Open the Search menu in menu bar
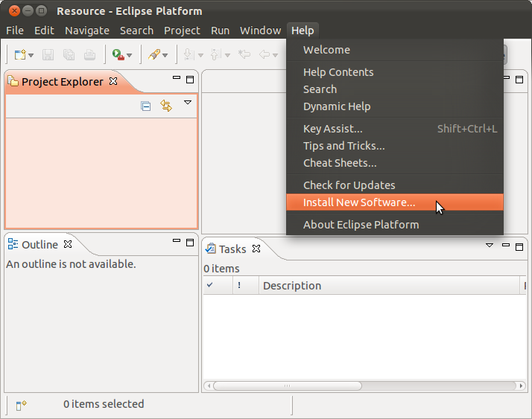 coord(137,31)
